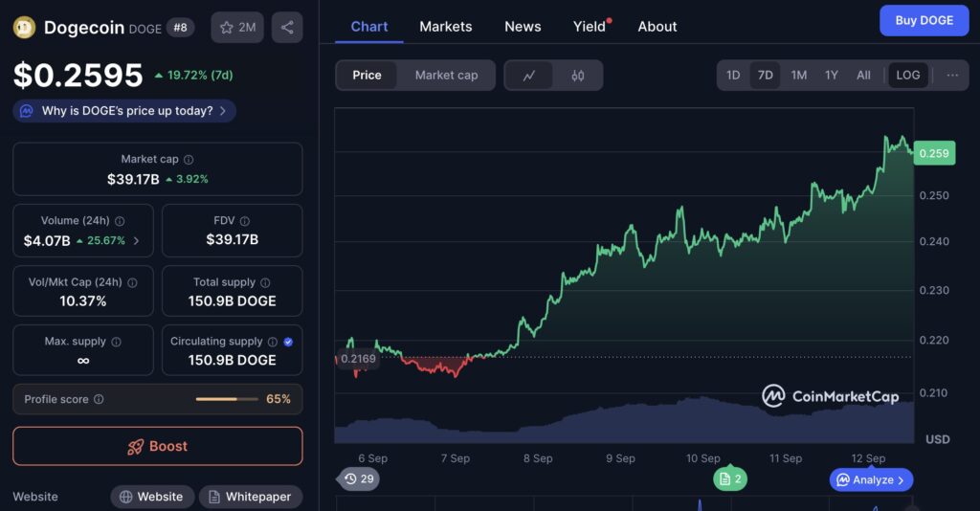
Task: Click the Buy DOGE button
Action: (924, 21)
